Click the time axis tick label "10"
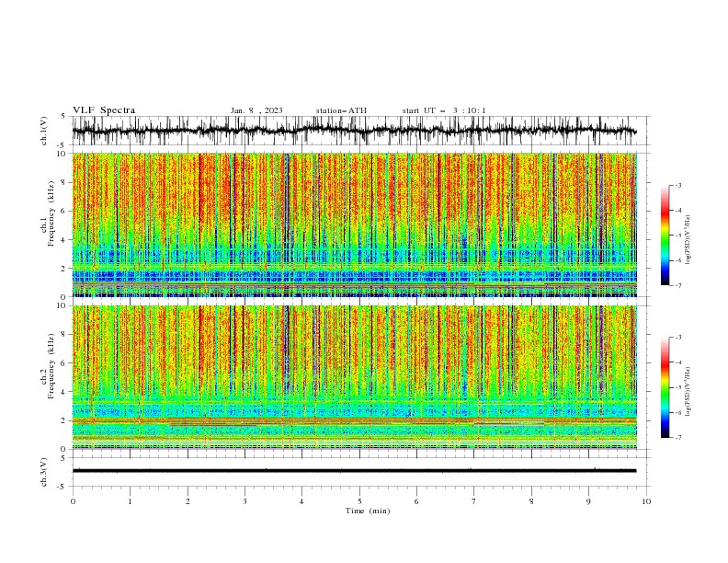 (x=646, y=501)
